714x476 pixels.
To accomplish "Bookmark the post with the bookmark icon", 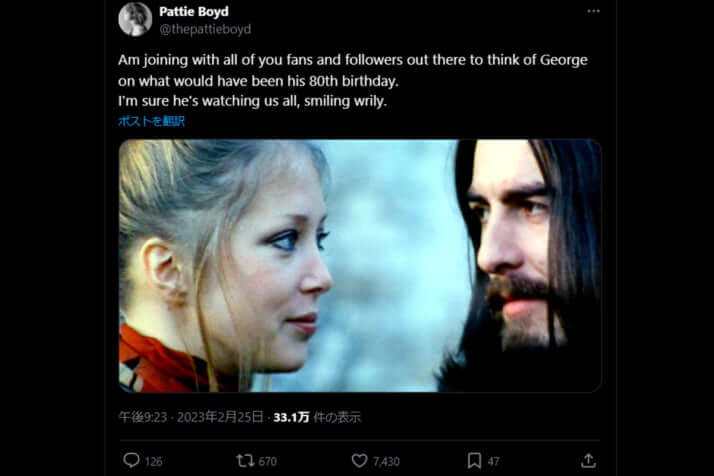I will [474, 460].
